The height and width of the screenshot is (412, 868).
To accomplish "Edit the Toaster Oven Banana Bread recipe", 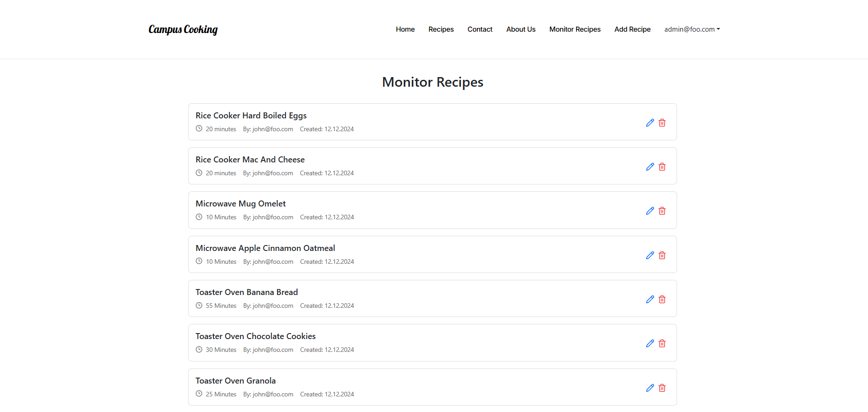I will tap(650, 299).
